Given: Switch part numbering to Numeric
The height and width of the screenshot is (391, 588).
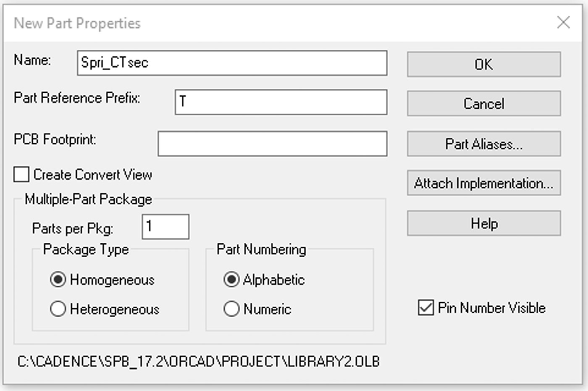Looking at the screenshot, I should (231, 309).
